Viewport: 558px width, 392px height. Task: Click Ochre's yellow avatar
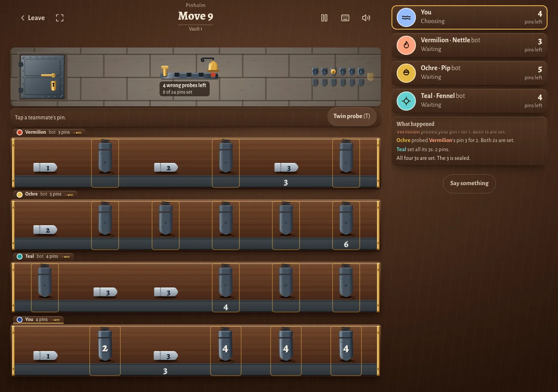[406, 73]
